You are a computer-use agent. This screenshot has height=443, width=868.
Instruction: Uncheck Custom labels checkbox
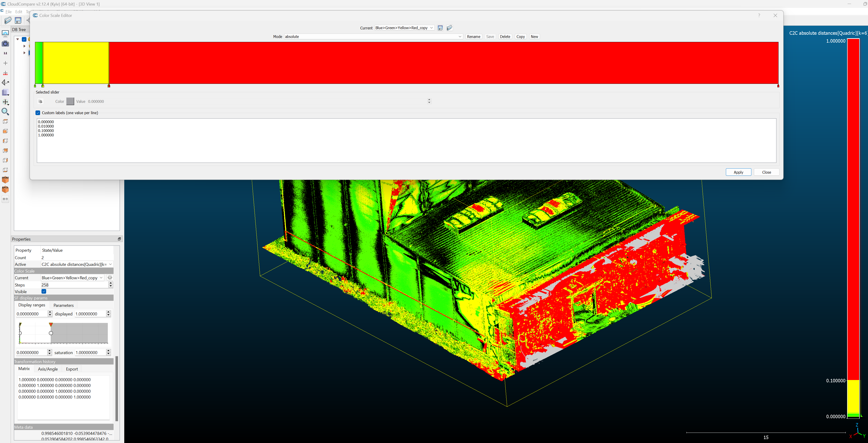pos(38,113)
